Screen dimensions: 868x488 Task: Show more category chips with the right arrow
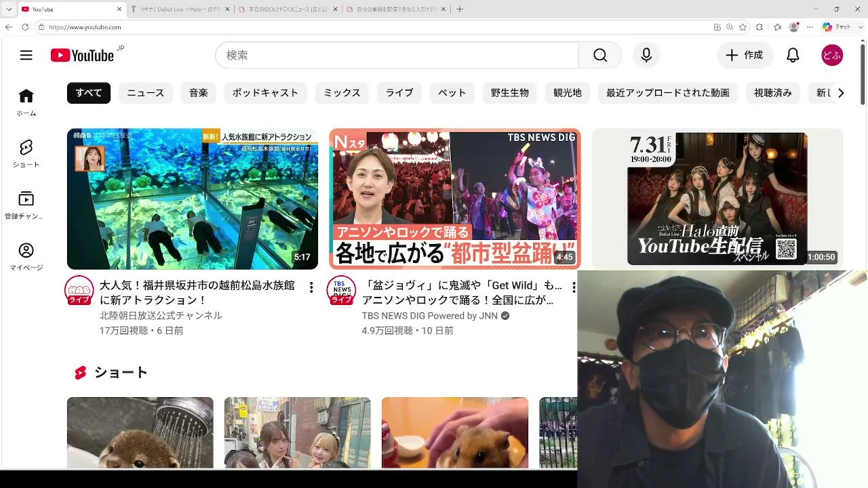(841, 93)
